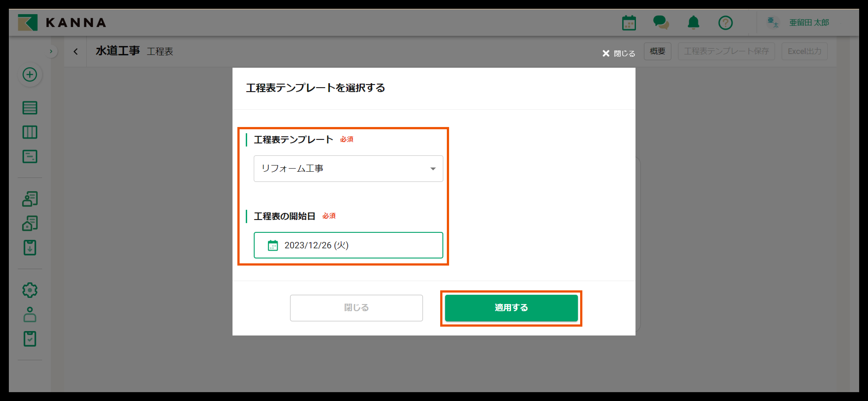Click the notification bell icon
The image size is (868, 401).
[693, 23]
